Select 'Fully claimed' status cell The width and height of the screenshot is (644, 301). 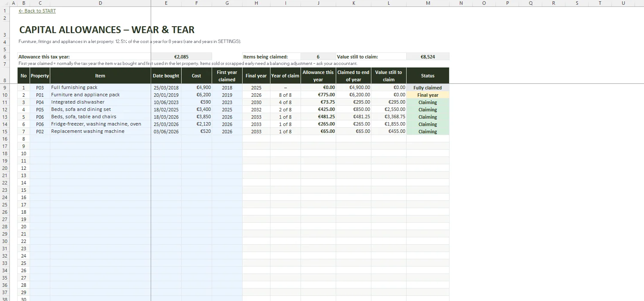(428, 88)
